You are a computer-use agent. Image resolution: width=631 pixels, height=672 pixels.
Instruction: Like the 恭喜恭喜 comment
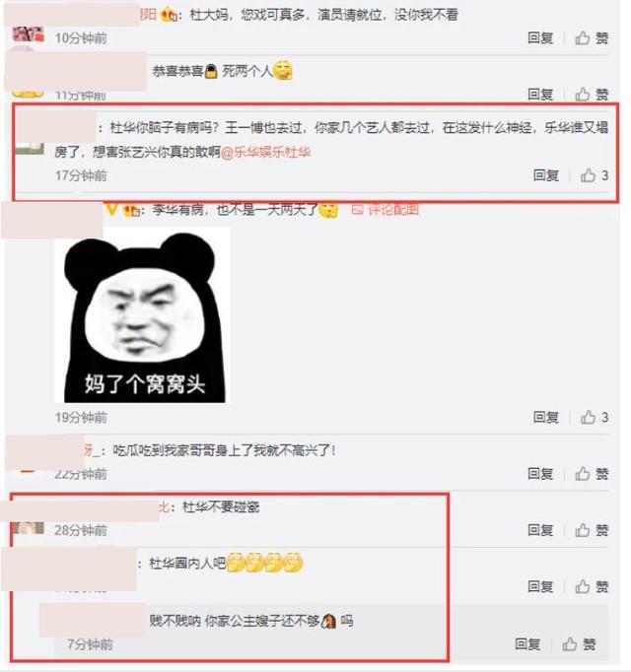[592, 95]
